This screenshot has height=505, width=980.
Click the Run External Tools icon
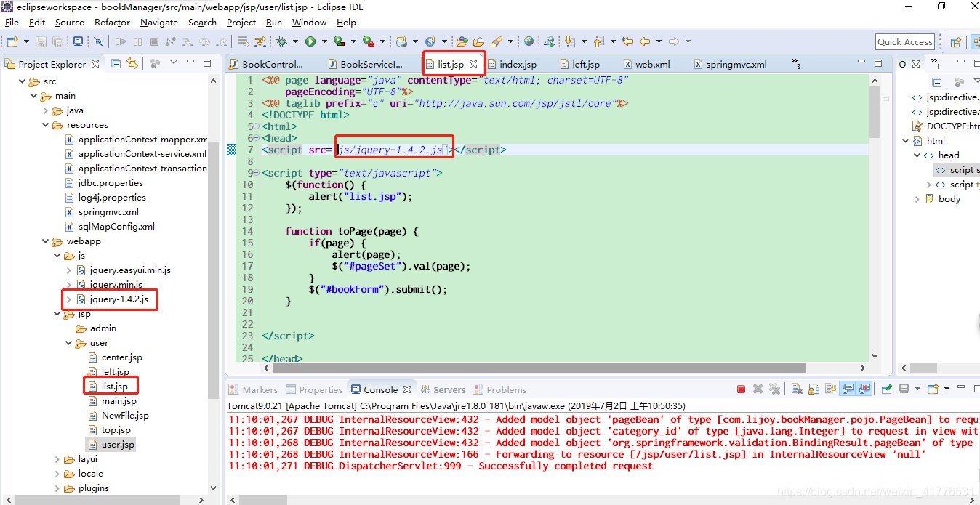(369, 41)
